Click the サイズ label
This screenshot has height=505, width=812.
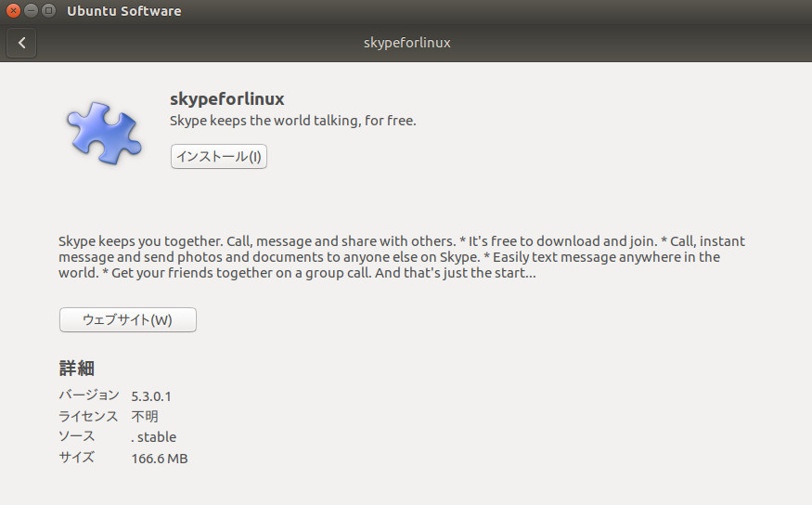pyautogui.click(x=77, y=458)
